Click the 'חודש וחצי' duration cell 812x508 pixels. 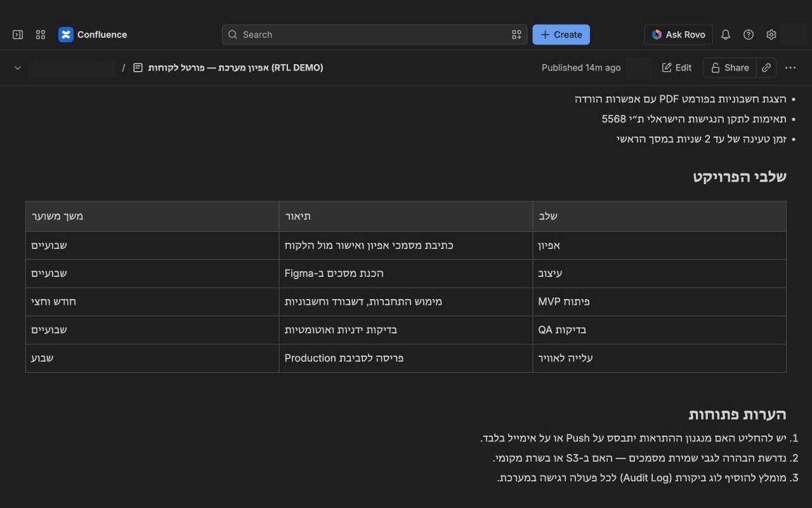(x=152, y=302)
